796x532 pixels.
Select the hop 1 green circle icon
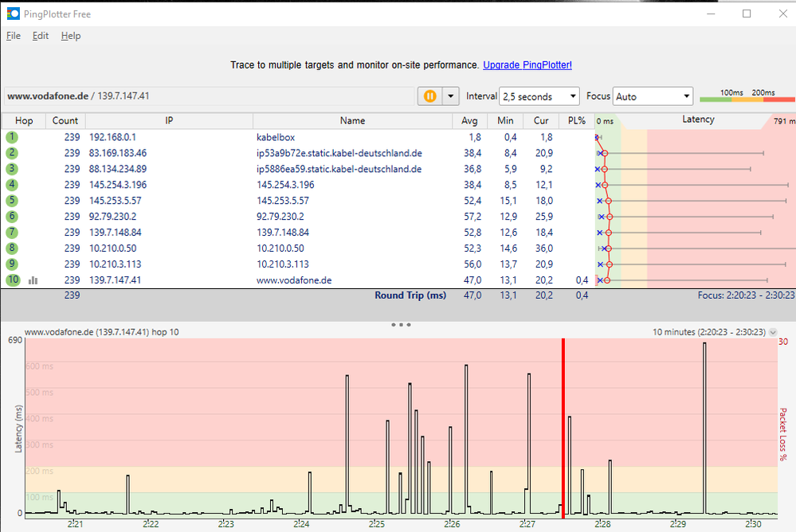click(12, 137)
